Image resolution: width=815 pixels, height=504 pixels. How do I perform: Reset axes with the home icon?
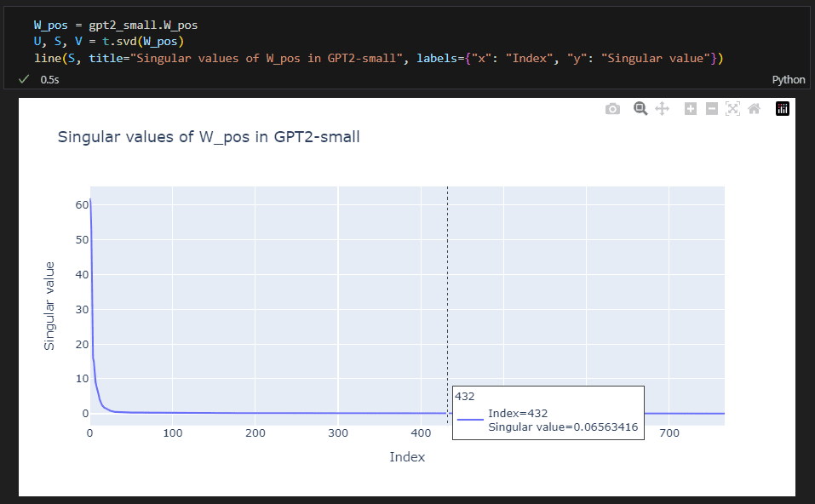click(755, 109)
